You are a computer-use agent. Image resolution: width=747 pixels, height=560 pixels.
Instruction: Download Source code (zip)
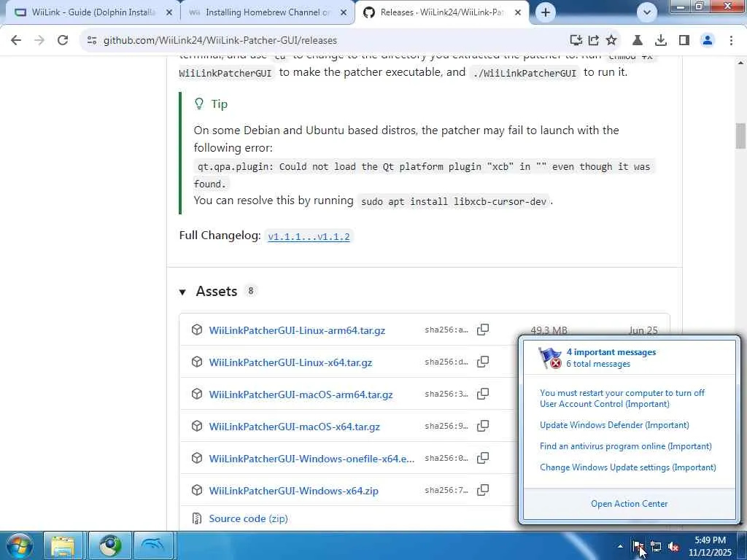pos(248,518)
